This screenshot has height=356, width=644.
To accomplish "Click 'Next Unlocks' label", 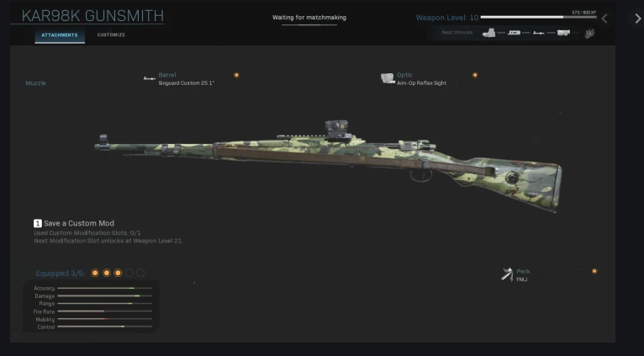I will tap(457, 33).
